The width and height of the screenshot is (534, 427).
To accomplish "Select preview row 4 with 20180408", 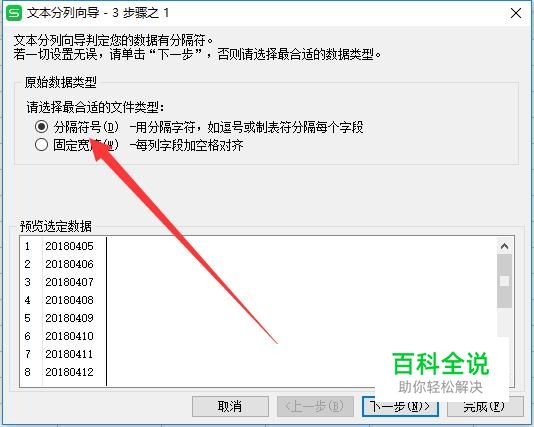I will point(59,300).
